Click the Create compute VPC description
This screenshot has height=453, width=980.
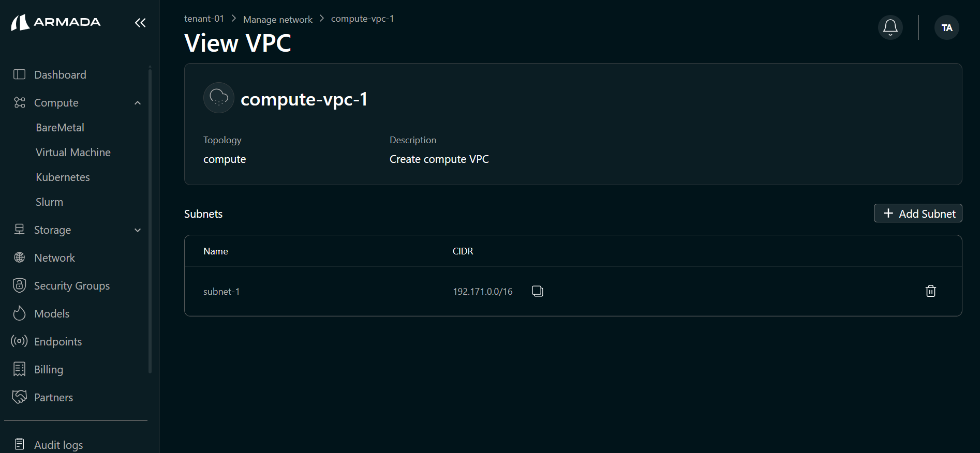click(439, 159)
